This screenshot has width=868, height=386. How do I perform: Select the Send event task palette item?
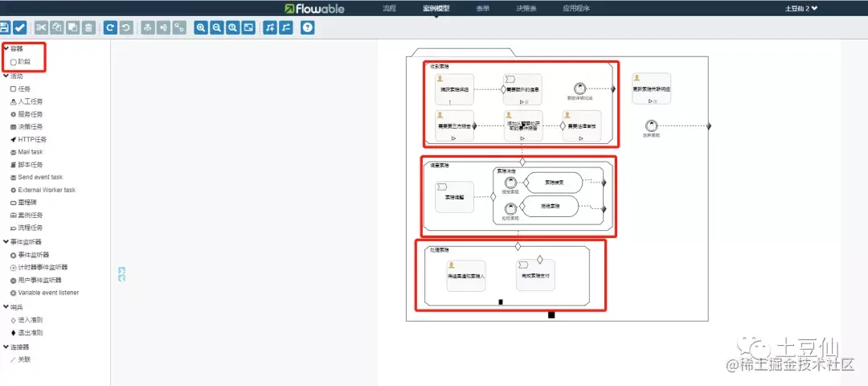pyautogui.click(x=36, y=177)
